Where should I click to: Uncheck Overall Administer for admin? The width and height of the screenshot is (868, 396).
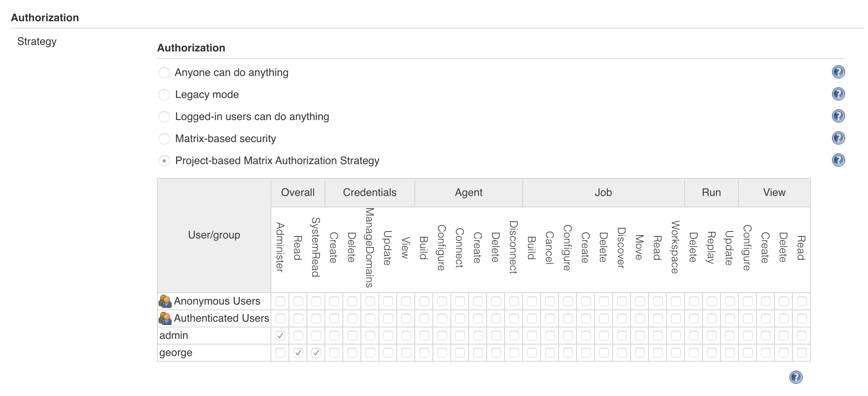tap(280, 335)
